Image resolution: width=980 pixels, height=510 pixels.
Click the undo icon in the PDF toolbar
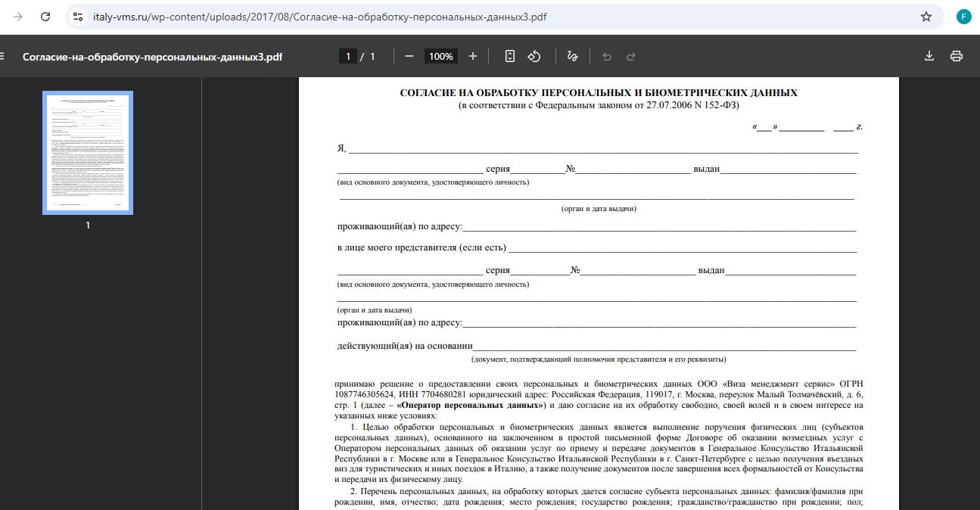pyautogui.click(x=606, y=55)
